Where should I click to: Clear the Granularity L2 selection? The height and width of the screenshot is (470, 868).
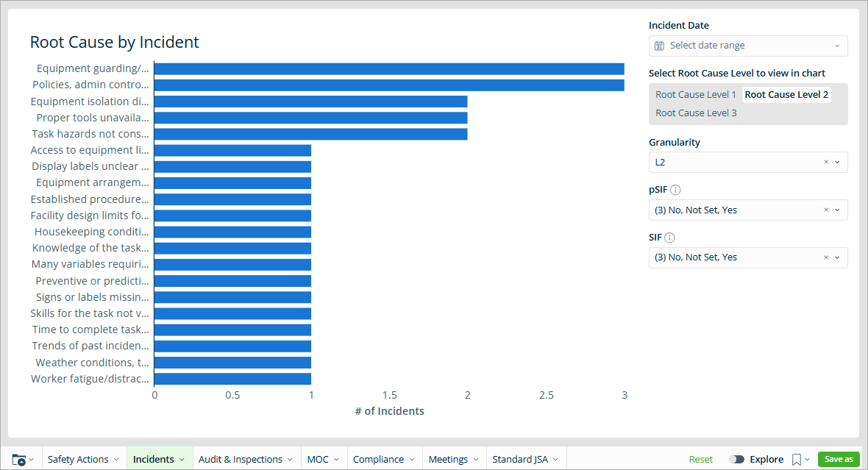(826, 162)
